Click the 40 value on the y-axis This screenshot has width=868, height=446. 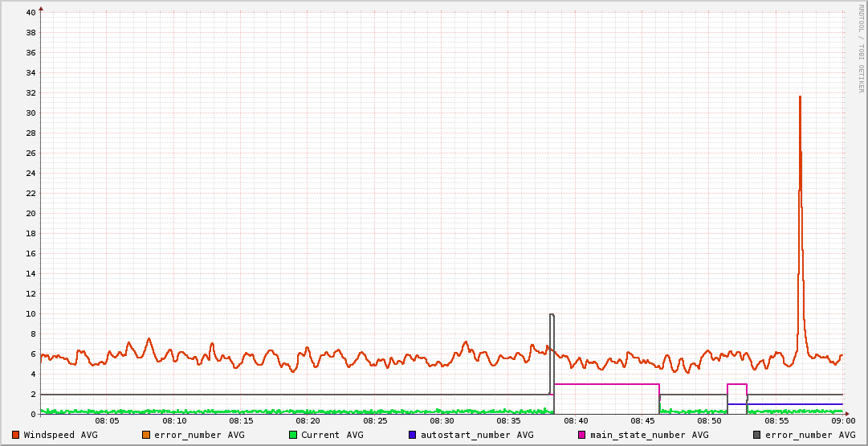(x=31, y=12)
